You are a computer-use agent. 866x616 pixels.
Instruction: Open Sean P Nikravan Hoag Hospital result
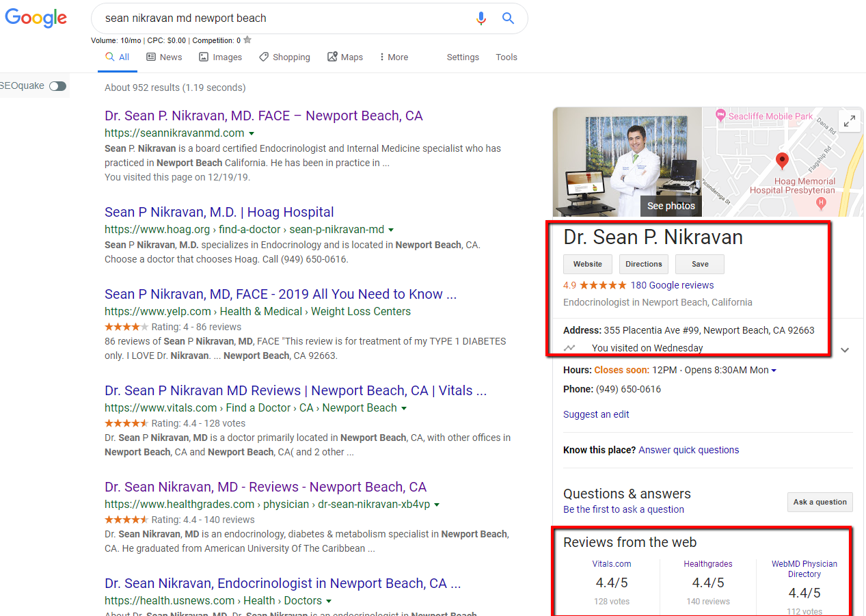pyautogui.click(x=219, y=213)
